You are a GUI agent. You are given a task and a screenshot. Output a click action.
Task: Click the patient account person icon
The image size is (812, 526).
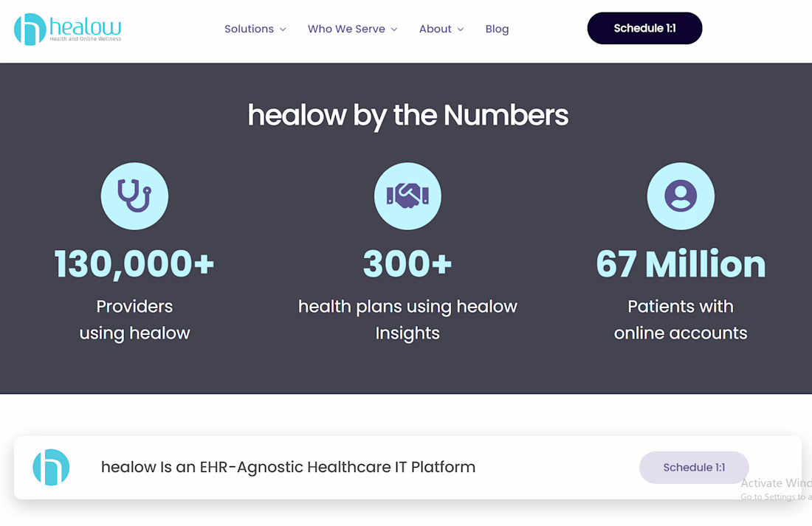click(681, 196)
